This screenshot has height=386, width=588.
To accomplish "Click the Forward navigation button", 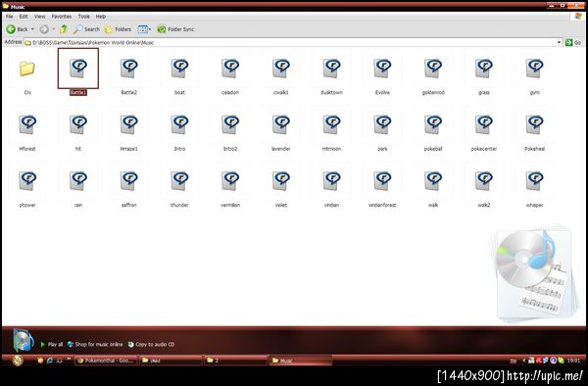I will (x=44, y=28).
